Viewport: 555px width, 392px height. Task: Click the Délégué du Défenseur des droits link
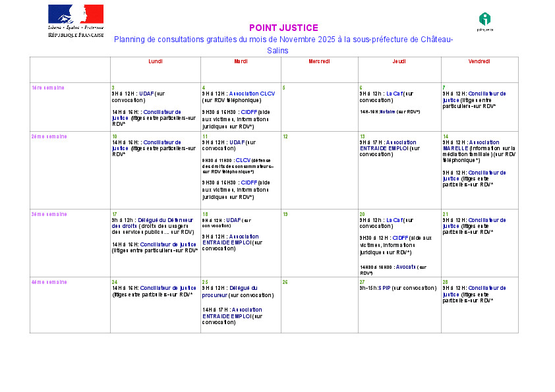tap(156, 223)
